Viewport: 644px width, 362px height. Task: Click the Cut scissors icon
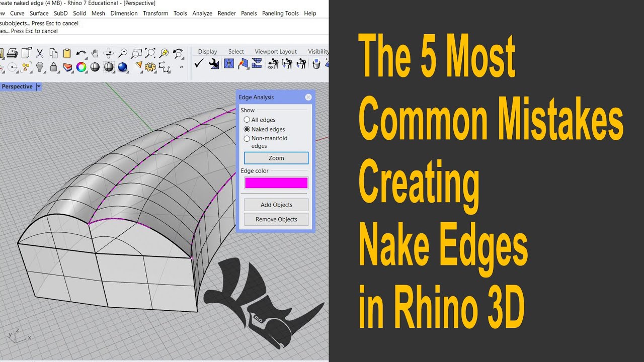[x=40, y=53]
